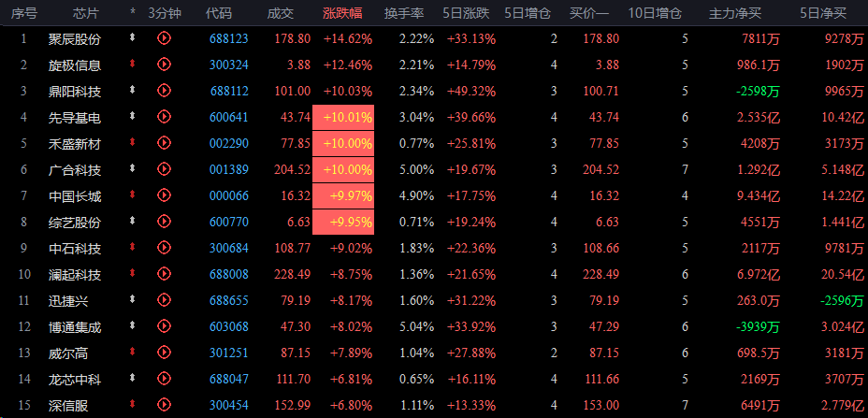
Task: Open 3-minute chart icon for 深信服
Action: point(164,405)
